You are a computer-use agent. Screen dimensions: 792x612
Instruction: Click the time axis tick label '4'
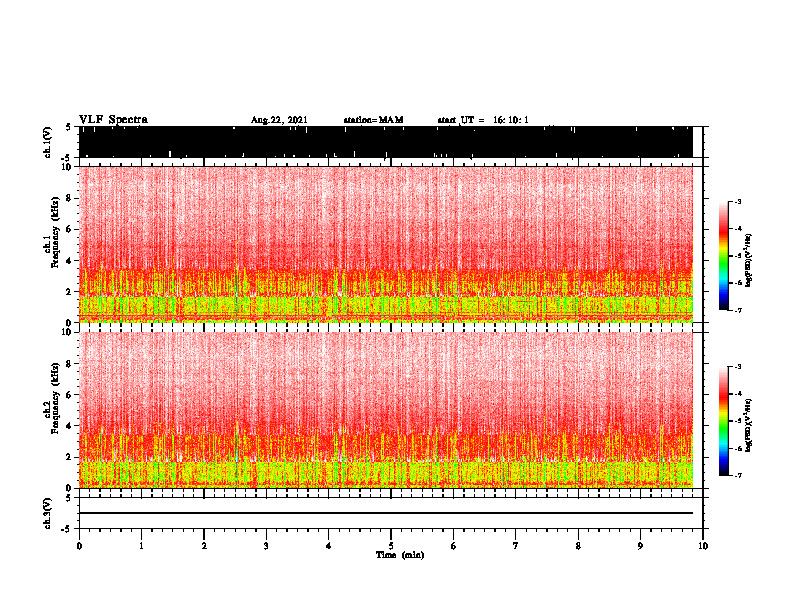point(329,546)
